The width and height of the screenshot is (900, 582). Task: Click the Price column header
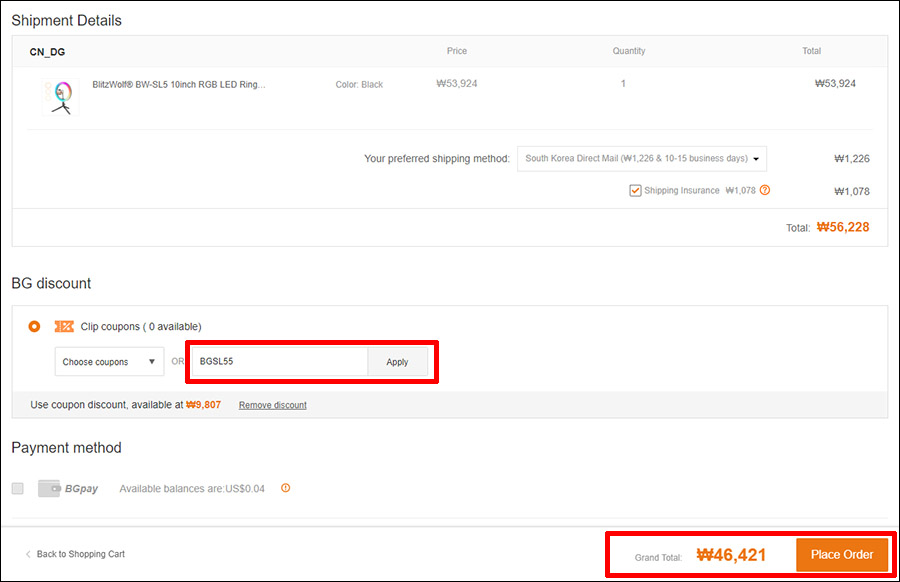457,51
